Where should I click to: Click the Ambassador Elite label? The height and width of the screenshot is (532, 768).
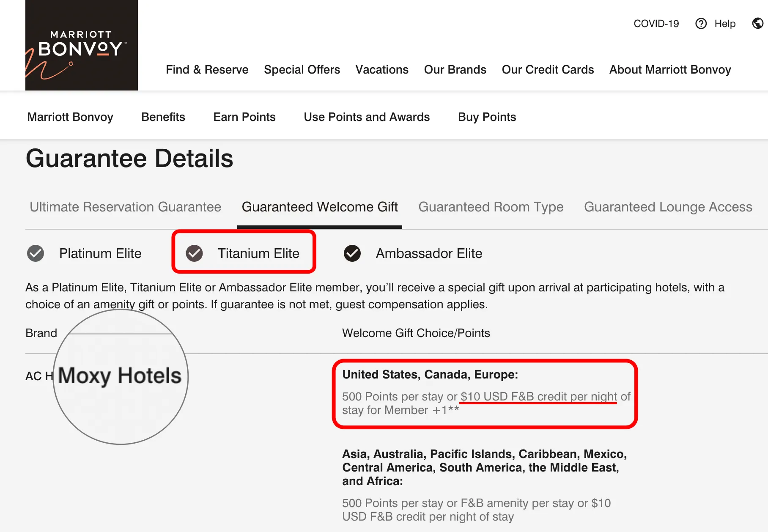[x=429, y=253]
